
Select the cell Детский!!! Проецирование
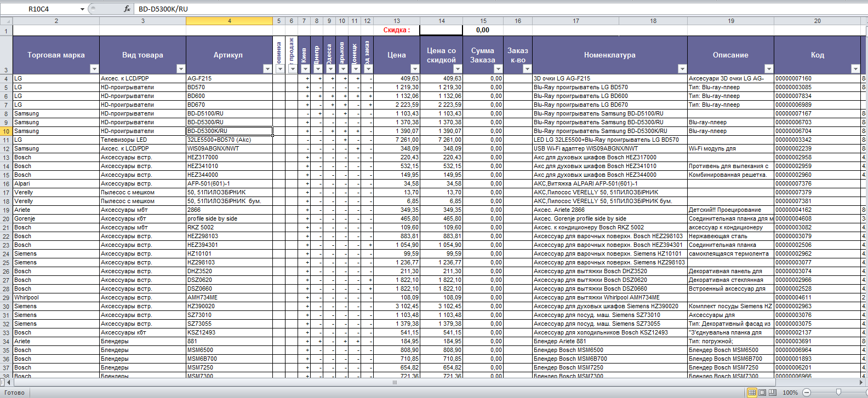click(x=730, y=210)
